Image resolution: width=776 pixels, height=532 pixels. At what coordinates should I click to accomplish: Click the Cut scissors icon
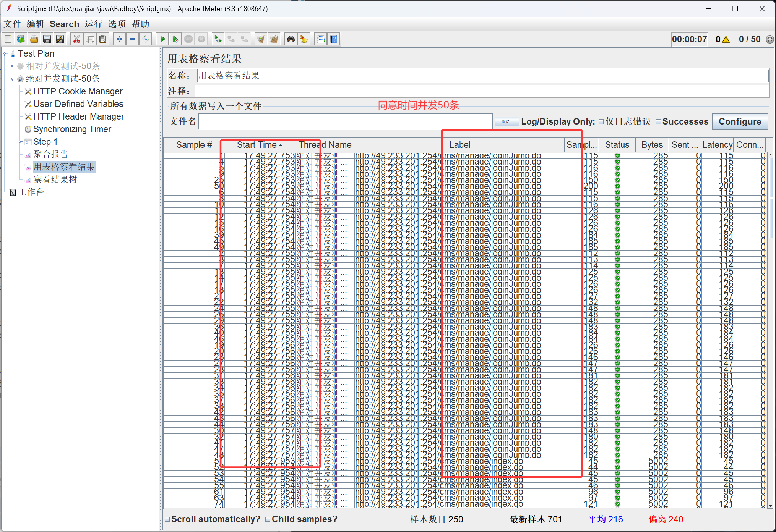pyautogui.click(x=77, y=39)
